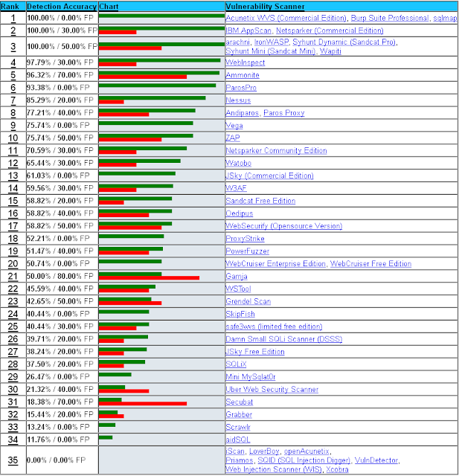This screenshot has width=459, height=476.
Task: Click the IBM AppScan link
Action: [248, 30]
